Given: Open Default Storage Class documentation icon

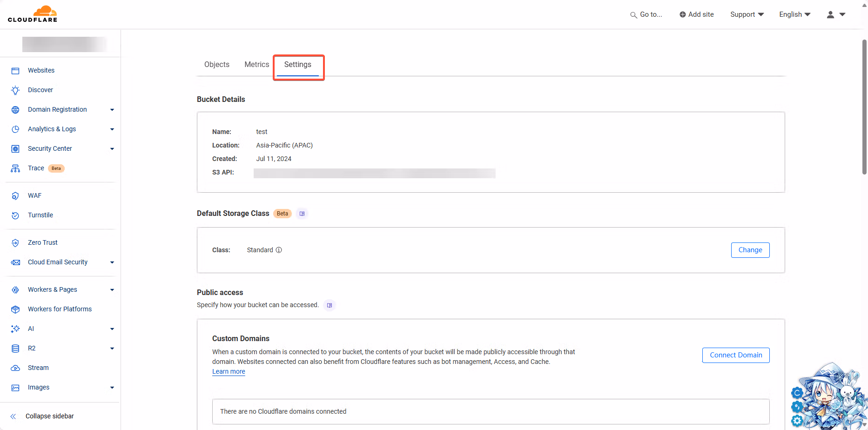Looking at the screenshot, I should click(x=302, y=214).
